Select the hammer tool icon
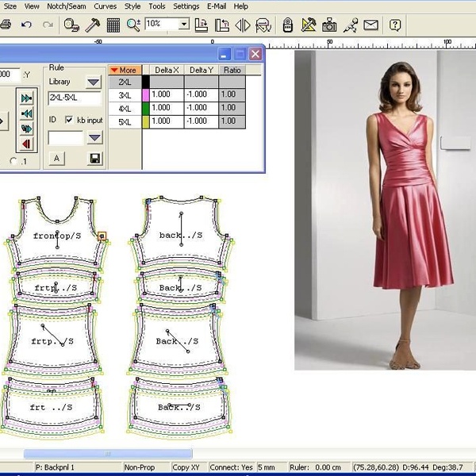Viewport: 476px width, 476px height. [92, 25]
